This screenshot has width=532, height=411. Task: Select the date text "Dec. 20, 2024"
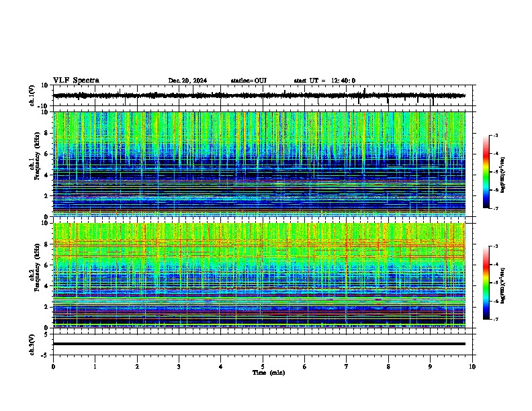(187, 81)
